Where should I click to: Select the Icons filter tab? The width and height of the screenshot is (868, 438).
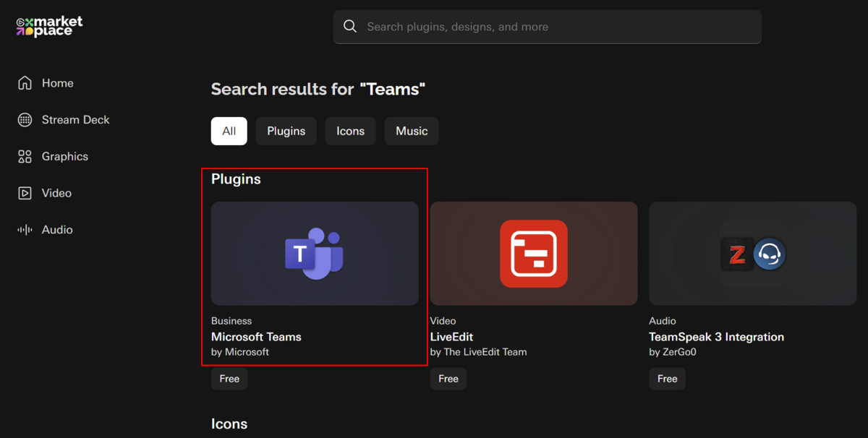click(x=350, y=131)
